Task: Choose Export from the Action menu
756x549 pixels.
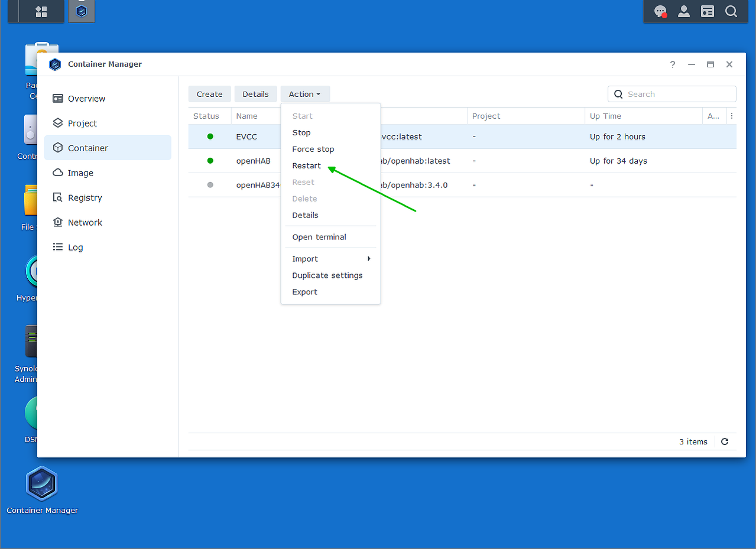Action: (330, 293)
